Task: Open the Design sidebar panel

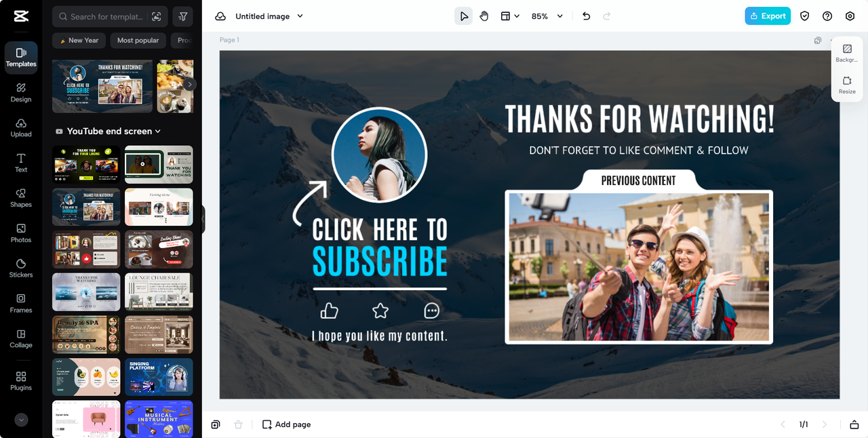Action: pyautogui.click(x=21, y=92)
